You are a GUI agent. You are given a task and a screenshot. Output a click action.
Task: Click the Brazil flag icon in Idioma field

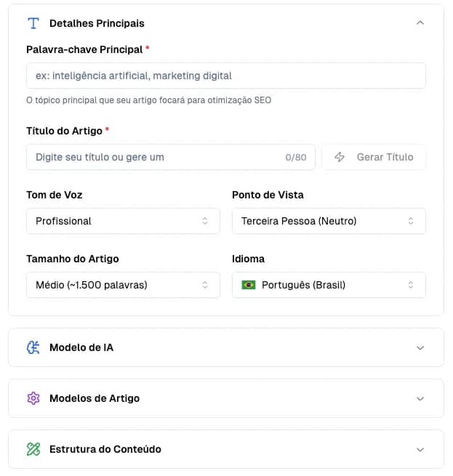tap(249, 285)
